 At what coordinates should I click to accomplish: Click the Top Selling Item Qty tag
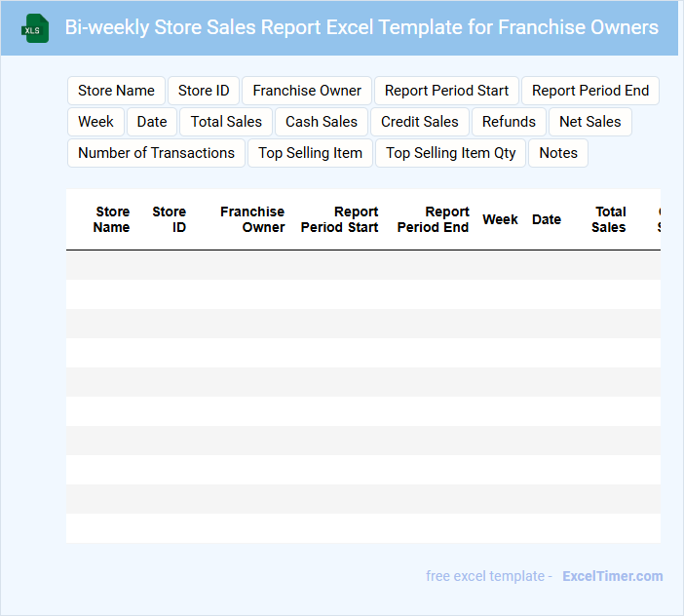451,153
